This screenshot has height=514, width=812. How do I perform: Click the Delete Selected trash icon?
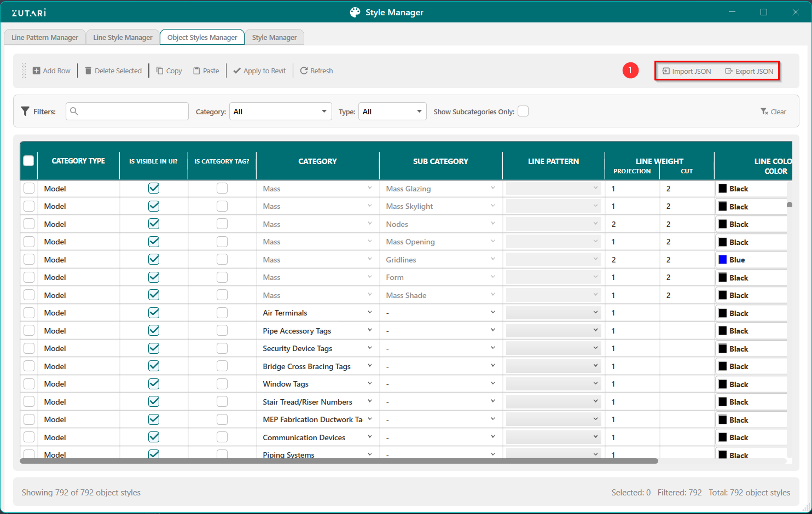88,71
